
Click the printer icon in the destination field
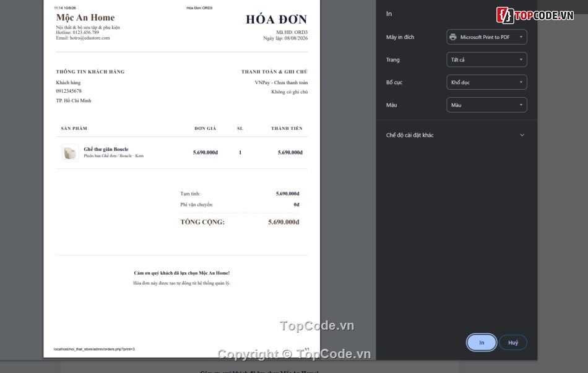pyautogui.click(x=453, y=36)
